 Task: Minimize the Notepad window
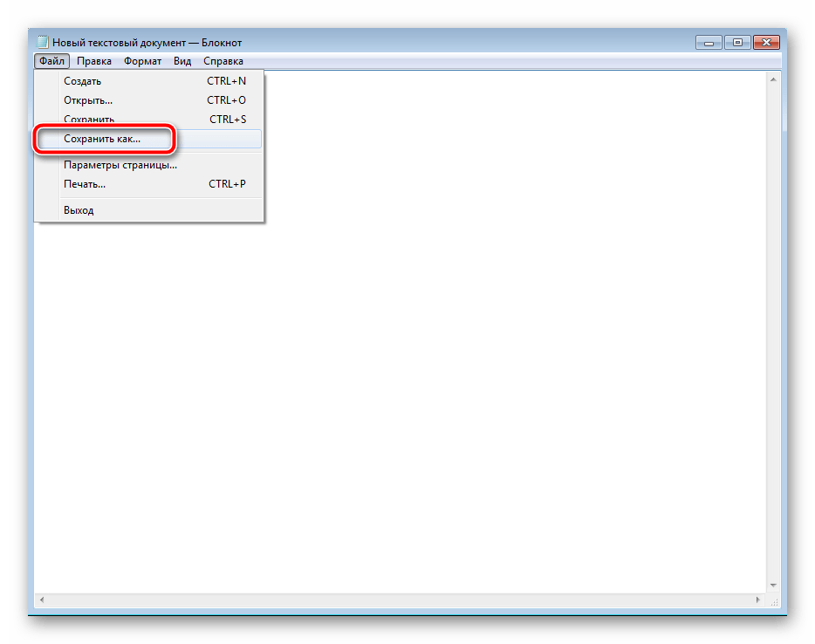point(710,42)
